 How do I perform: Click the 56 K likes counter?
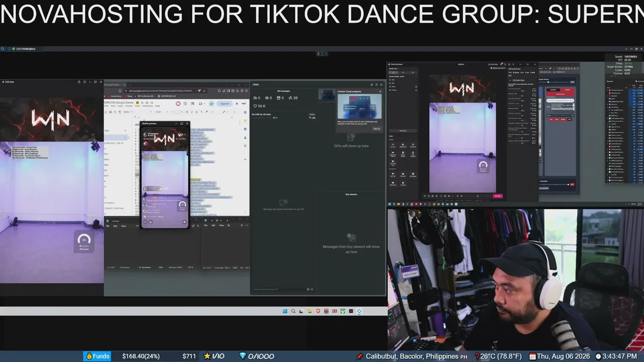(x=259, y=106)
